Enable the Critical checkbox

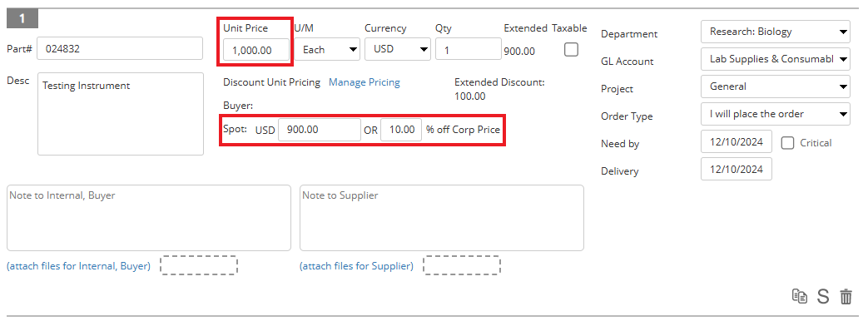click(787, 143)
